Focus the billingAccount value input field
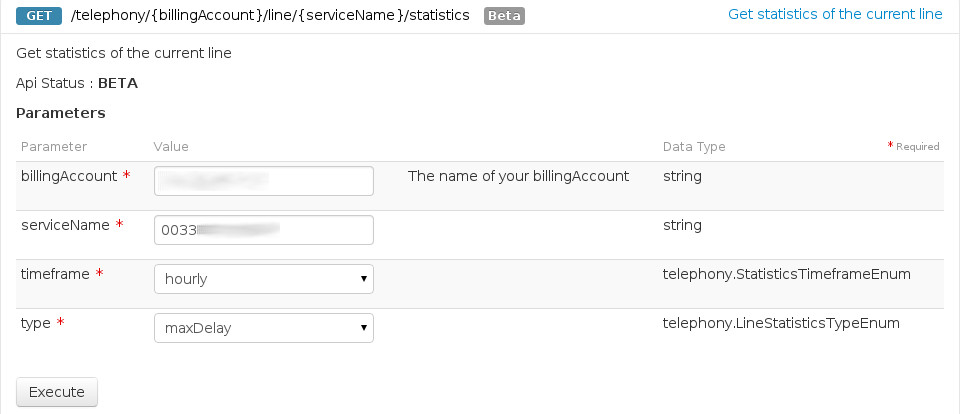The height and width of the screenshot is (414, 960). [263, 181]
